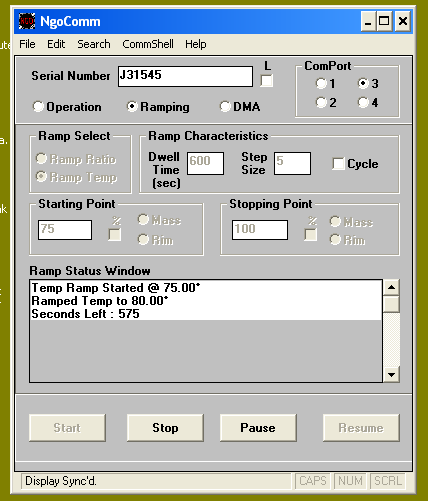
Task: Click the scroll up arrow in Ramp Status Window
Action: coord(391,287)
